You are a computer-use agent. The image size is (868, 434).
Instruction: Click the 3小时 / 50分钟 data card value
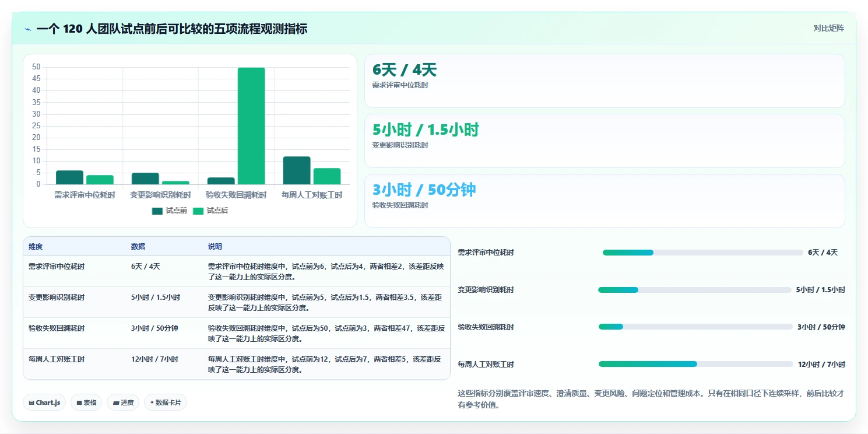click(x=424, y=190)
